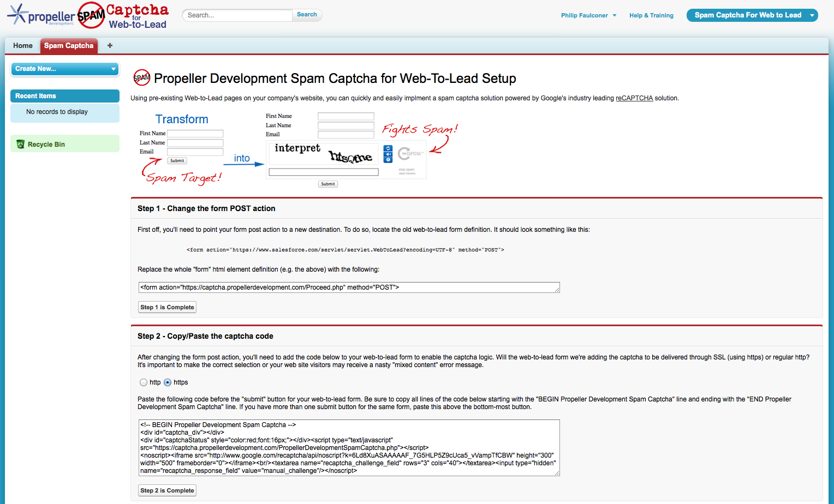Click the 'Spam Target!' handwritten label

click(183, 178)
